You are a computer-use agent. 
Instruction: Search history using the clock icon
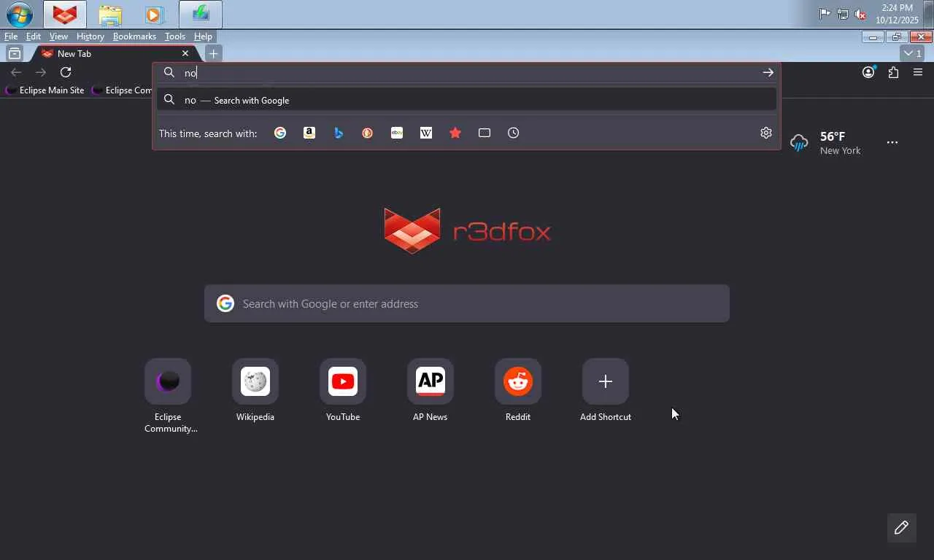point(514,133)
